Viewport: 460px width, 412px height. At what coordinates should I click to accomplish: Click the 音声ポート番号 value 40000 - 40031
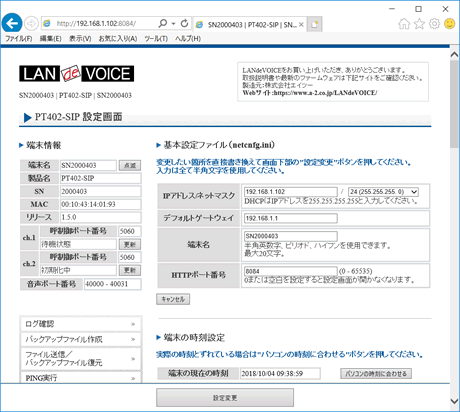point(112,284)
